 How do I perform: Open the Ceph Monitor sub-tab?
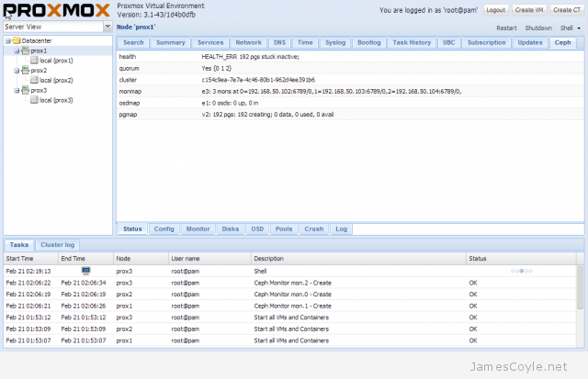(x=198, y=229)
